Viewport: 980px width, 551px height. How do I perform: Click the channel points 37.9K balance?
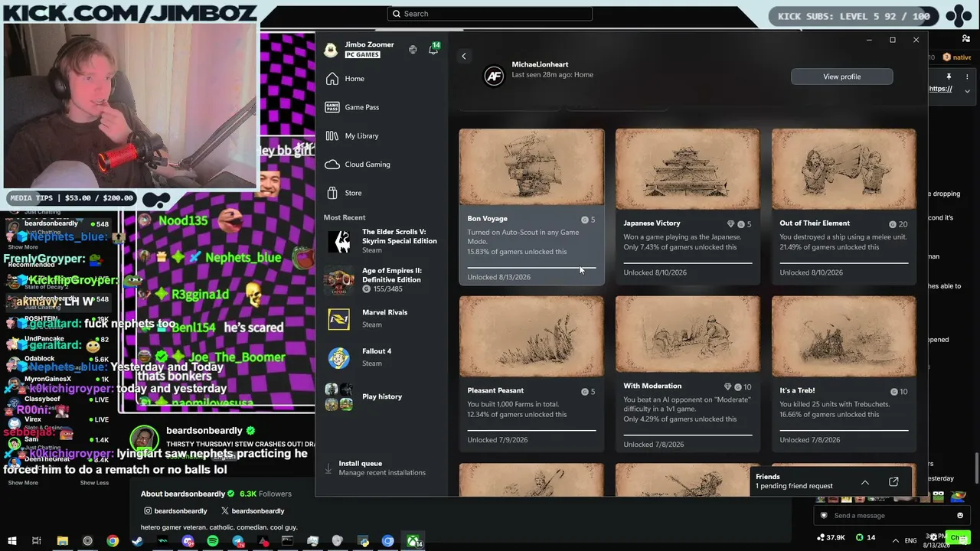pos(831,537)
